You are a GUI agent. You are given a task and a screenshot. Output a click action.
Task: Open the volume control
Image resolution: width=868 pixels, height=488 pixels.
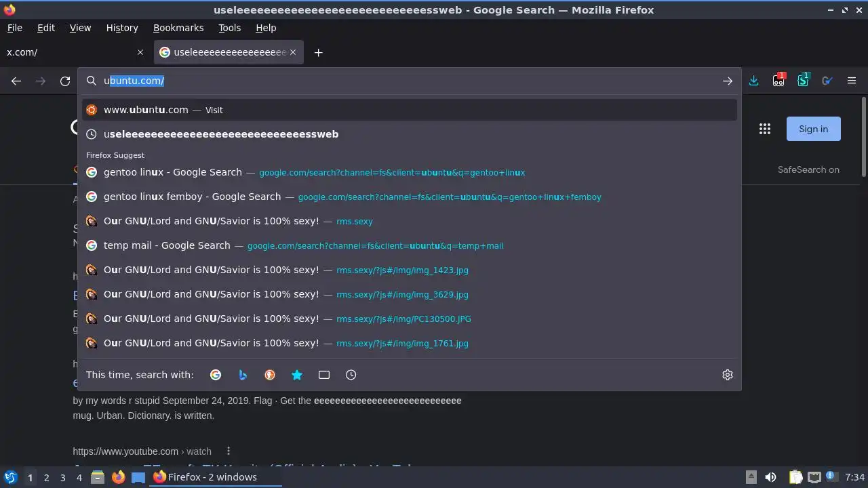770,477
